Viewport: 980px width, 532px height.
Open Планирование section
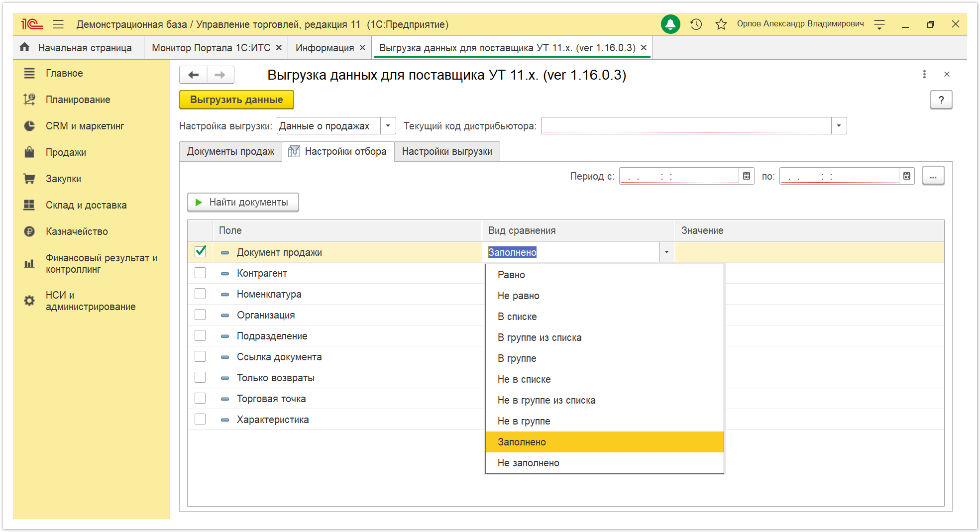coord(78,100)
